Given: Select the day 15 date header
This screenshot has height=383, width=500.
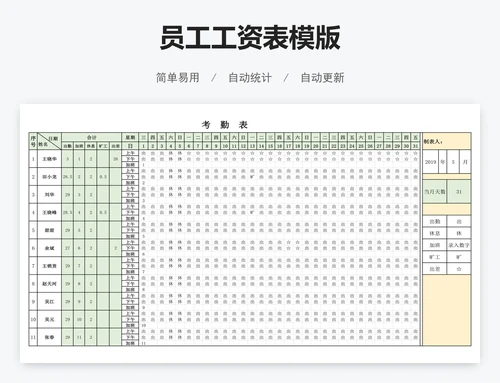Looking at the screenshot, I should pos(270,146).
